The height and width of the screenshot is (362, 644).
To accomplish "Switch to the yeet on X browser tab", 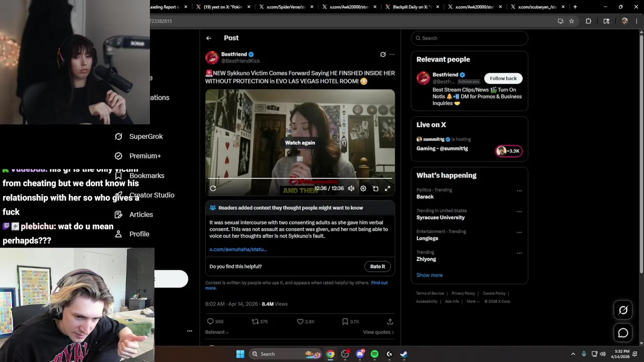I will click(x=223, y=7).
